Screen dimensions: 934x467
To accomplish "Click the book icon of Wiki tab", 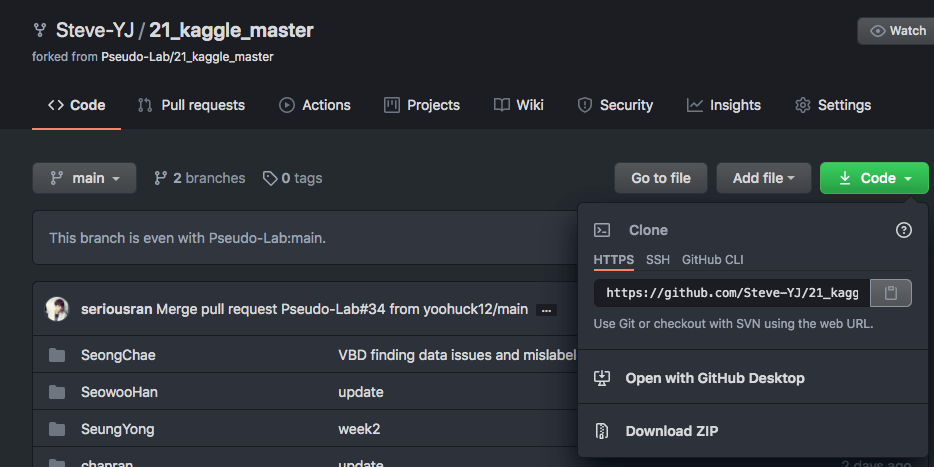I will 502,105.
